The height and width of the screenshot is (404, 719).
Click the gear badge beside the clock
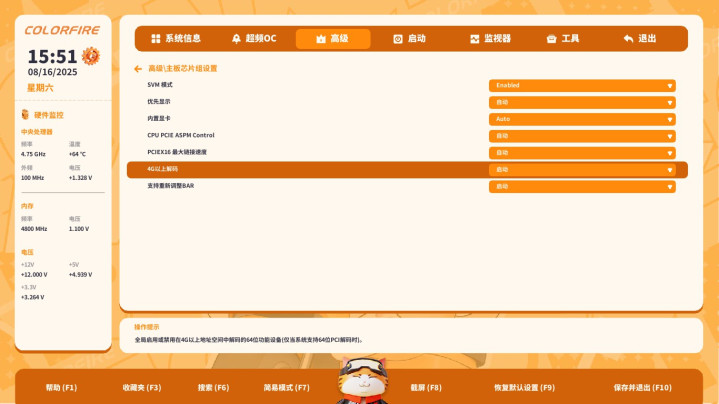(x=91, y=56)
